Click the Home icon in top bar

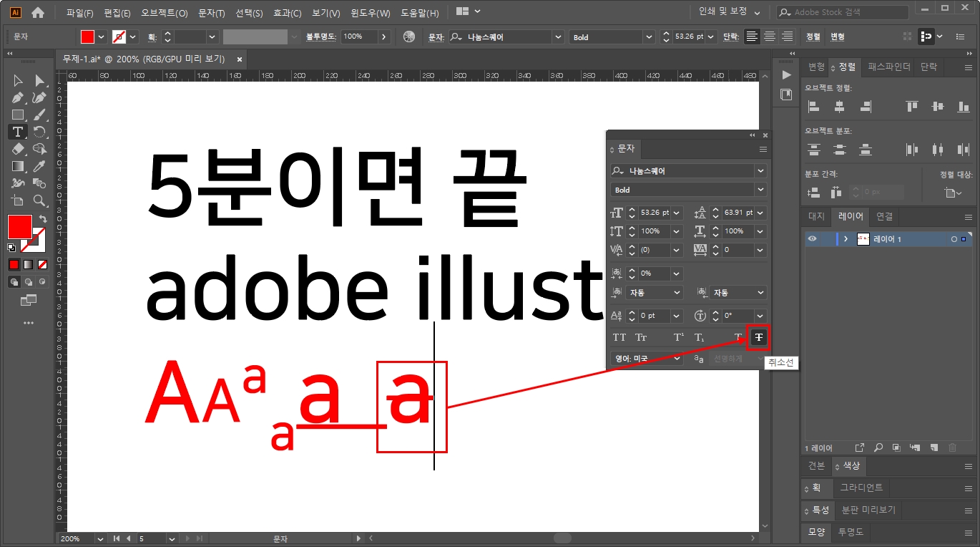[38, 12]
